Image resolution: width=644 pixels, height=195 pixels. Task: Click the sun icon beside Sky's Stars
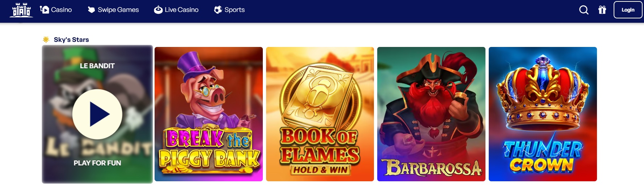tap(46, 39)
